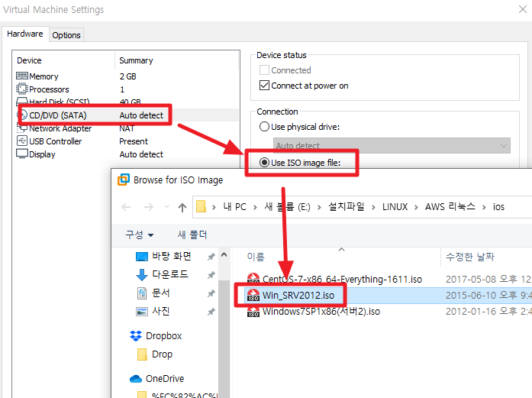Select the Memory device icon
Screen dimensions: 532x398
pos(22,76)
